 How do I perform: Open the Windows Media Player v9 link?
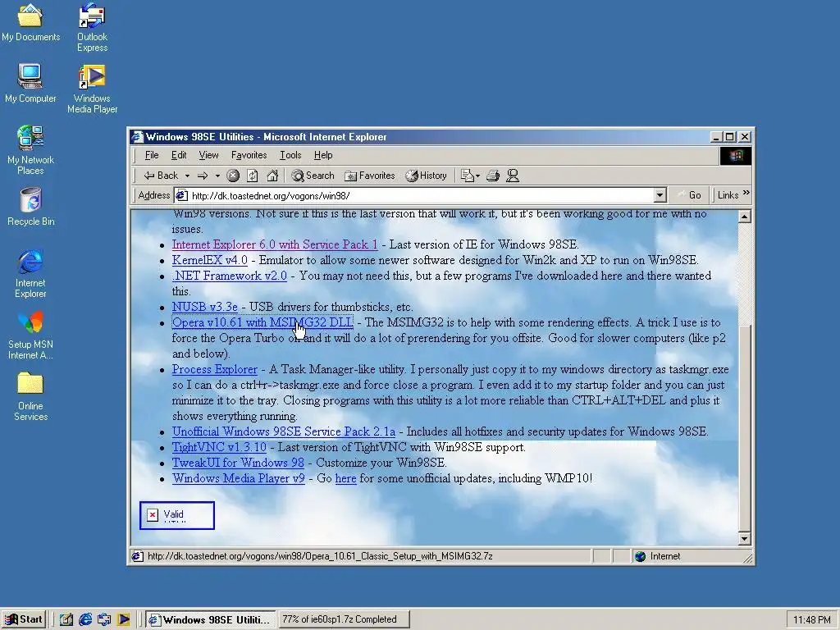239,478
